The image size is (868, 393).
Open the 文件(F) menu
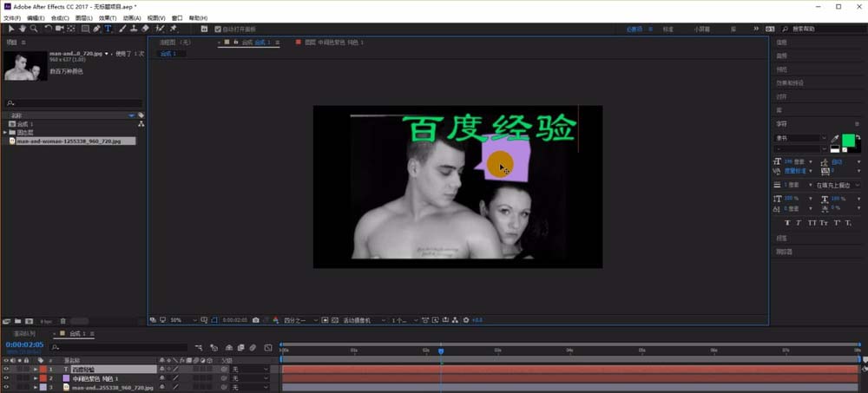pyautogui.click(x=12, y=18)
